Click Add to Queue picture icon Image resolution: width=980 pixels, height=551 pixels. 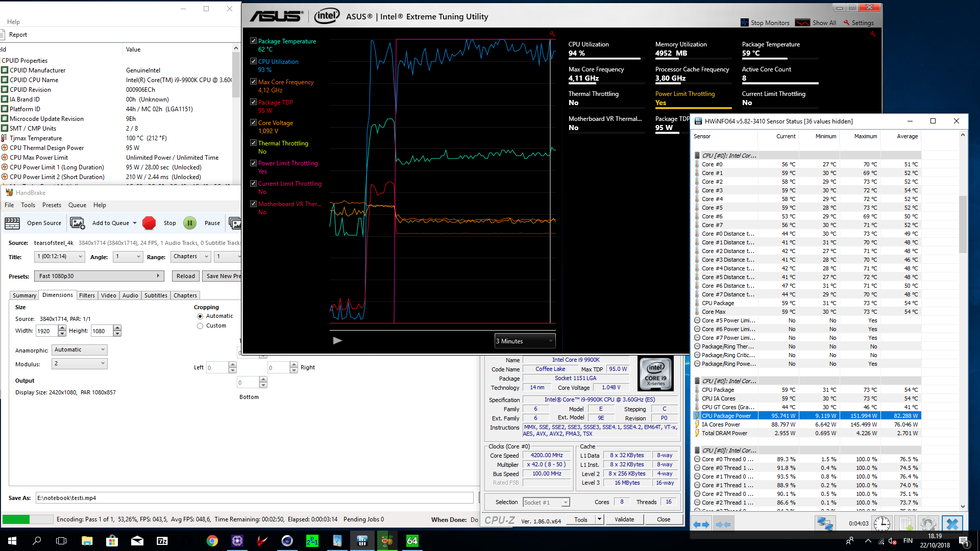click(x=77, y=223)
